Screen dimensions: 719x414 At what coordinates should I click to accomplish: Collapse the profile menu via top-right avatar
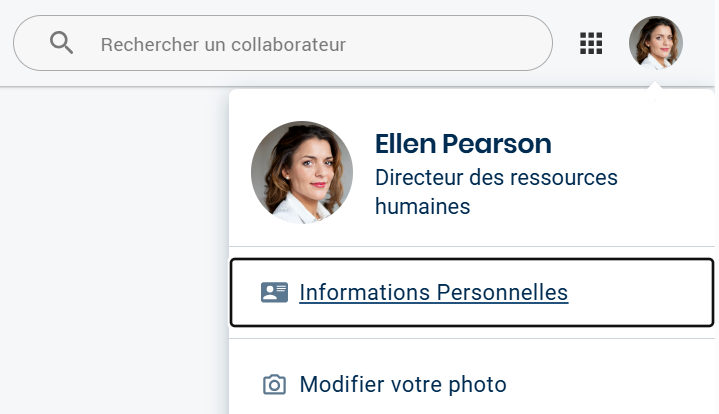655,43
